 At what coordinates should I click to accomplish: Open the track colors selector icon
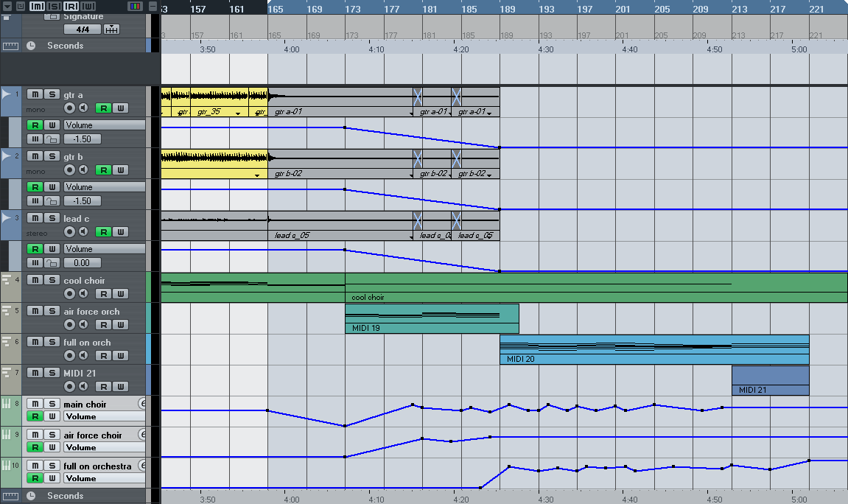[x=136, y=7]
